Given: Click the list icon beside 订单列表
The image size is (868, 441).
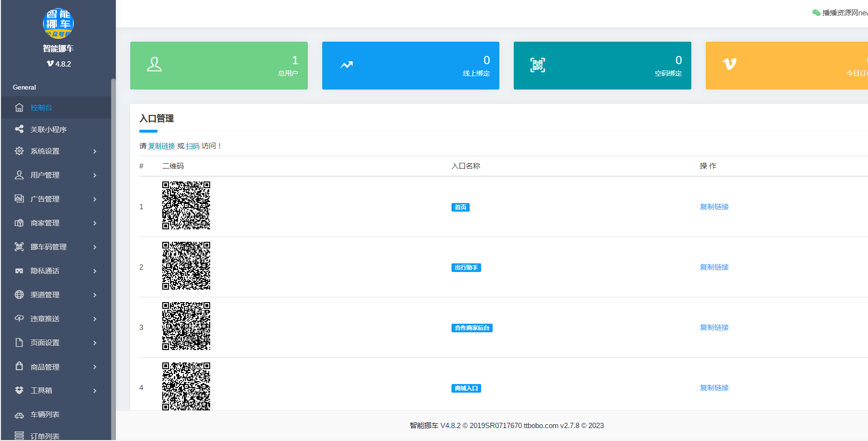Looking at the screenshot, I should (x=19, y=436).
